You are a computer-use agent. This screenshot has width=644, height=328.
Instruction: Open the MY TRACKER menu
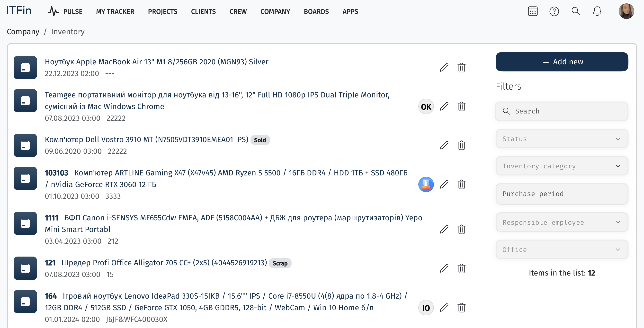(115, 11)
